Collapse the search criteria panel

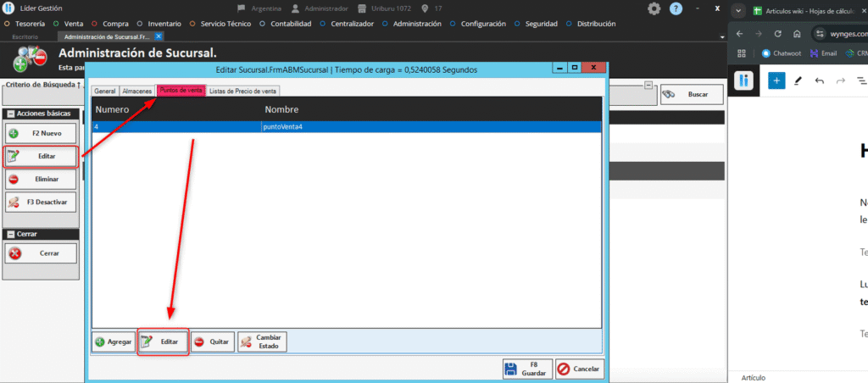pos(648,85)
